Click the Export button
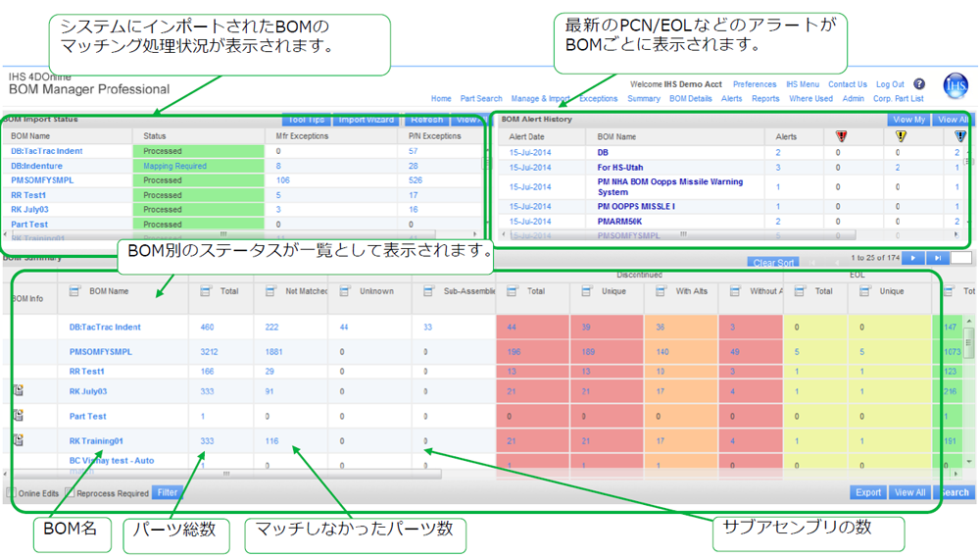 click(868, 492)
